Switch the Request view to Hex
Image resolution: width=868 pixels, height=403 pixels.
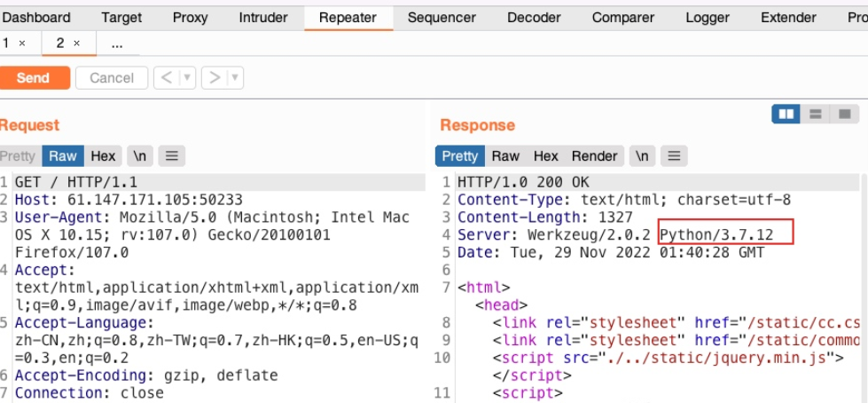coord(103,156)
